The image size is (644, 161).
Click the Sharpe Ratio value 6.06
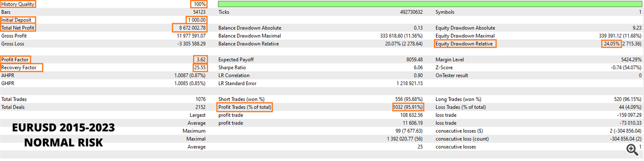418,68
